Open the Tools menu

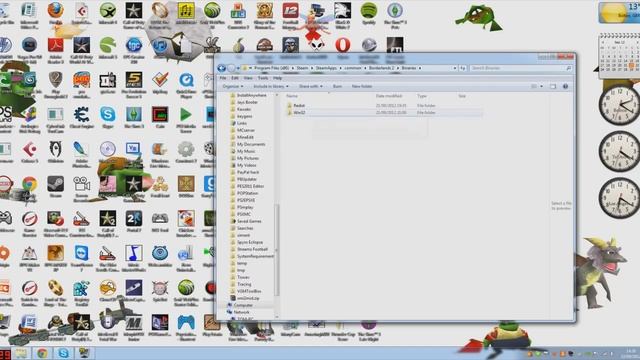[x=262, y=78]
